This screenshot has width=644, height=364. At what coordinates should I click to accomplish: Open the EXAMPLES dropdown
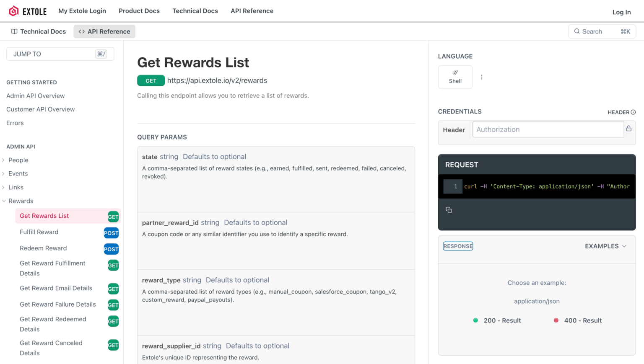point(605,246)
